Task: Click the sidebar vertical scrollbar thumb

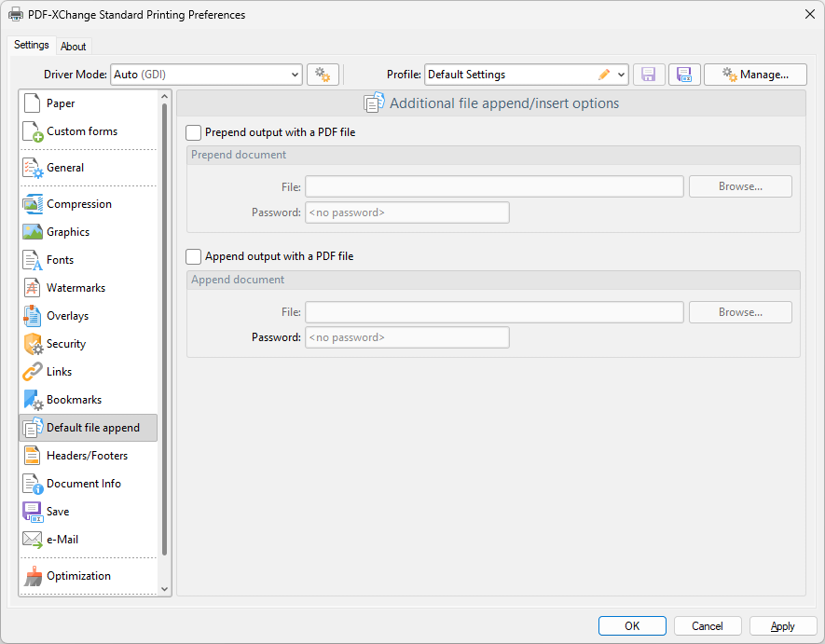Action: 164,329
